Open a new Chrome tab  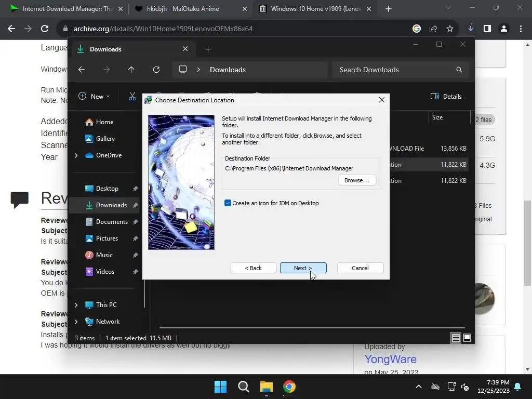coord(389,9)
